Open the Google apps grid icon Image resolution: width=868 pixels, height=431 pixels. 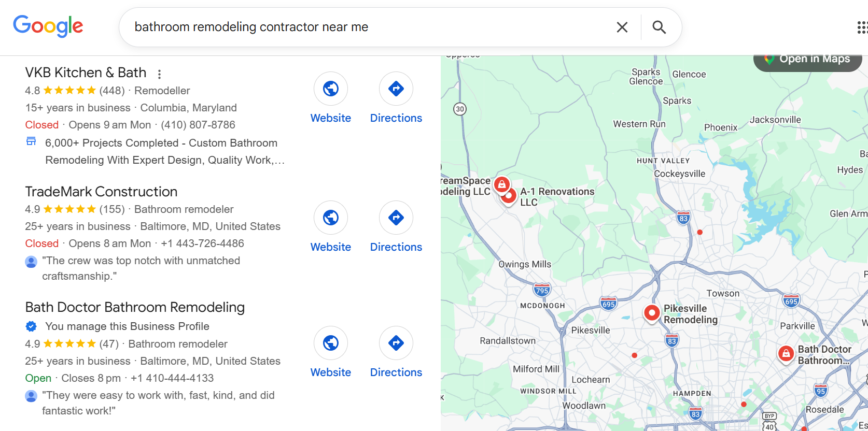[x=862, y=27]
